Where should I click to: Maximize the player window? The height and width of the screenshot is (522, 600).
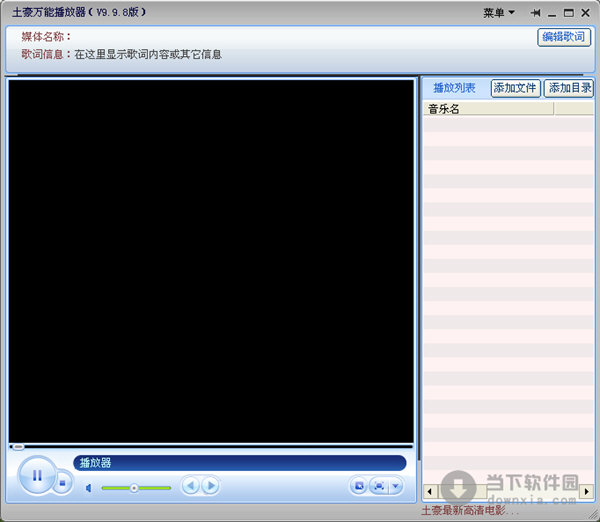tap(568, 13)
